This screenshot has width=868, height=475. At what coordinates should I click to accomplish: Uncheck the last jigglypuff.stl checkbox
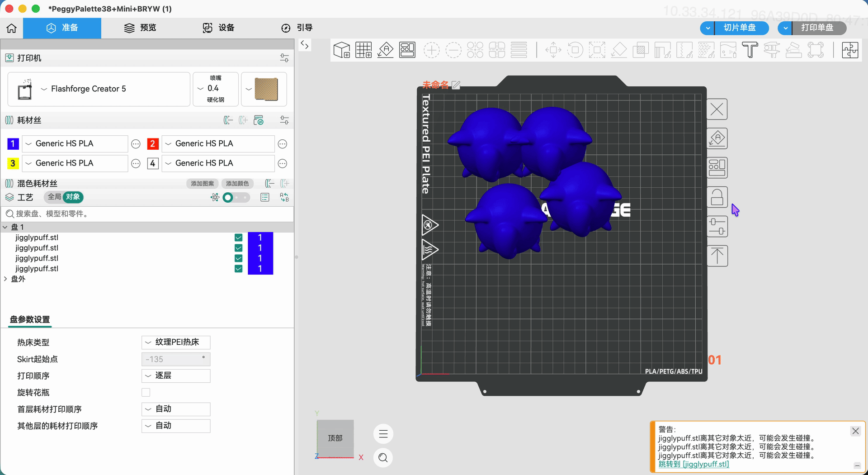point(239,269)
